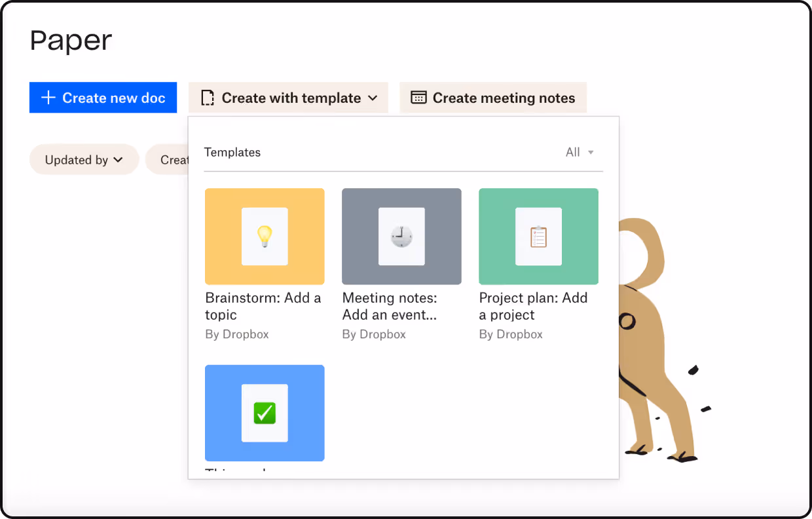Click the clock icon in Meeting notes card
The width and height of the screenshot is (812, 519).
click(x=401, y=237)
